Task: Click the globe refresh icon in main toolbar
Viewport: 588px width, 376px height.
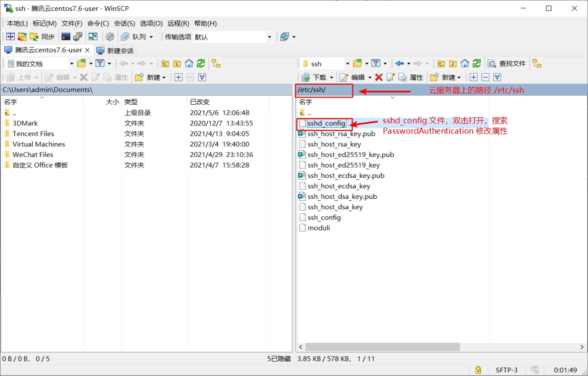Action: pyautogui.click(x=285, y=37)
